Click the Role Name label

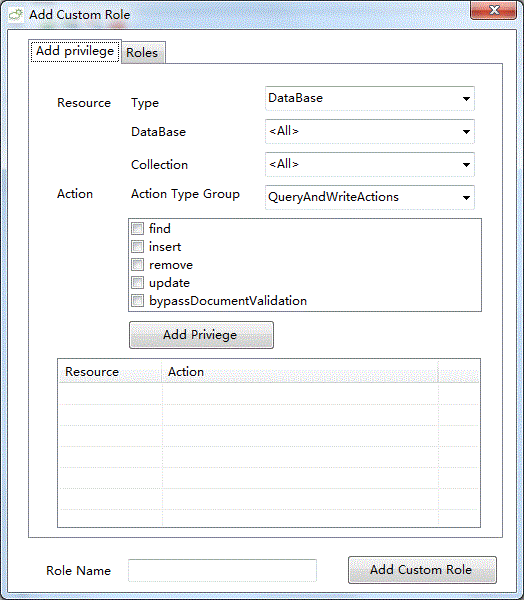(78, 571)
